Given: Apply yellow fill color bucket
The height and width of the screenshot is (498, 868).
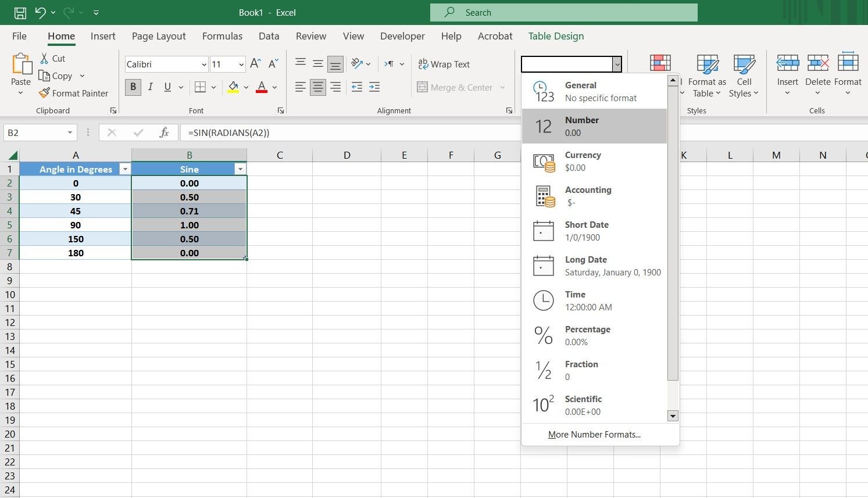Looking at the screenshot, I should 233,88.
